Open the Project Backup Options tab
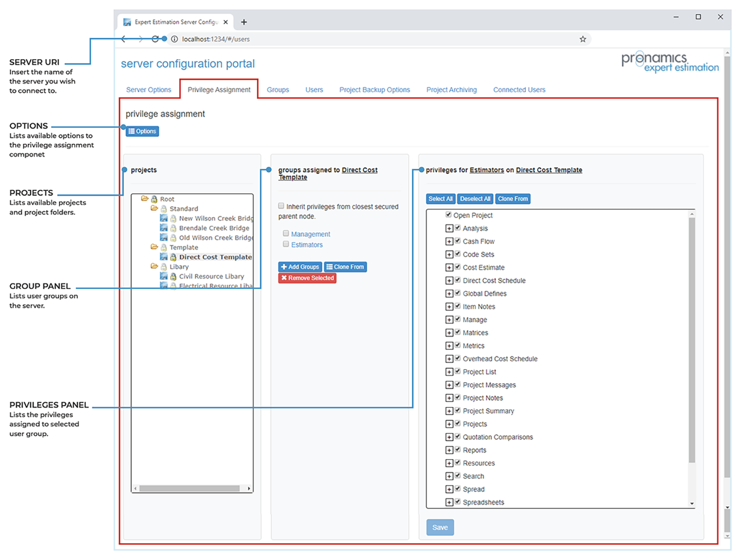The image size is (741, 560). click(375, 90)
